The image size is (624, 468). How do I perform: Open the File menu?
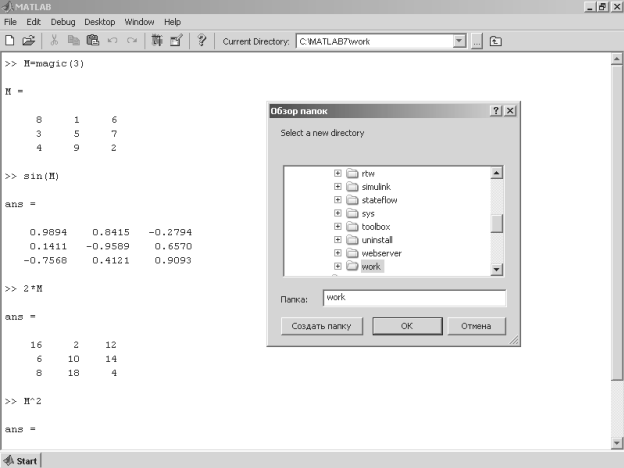click(x=10, y=22)
